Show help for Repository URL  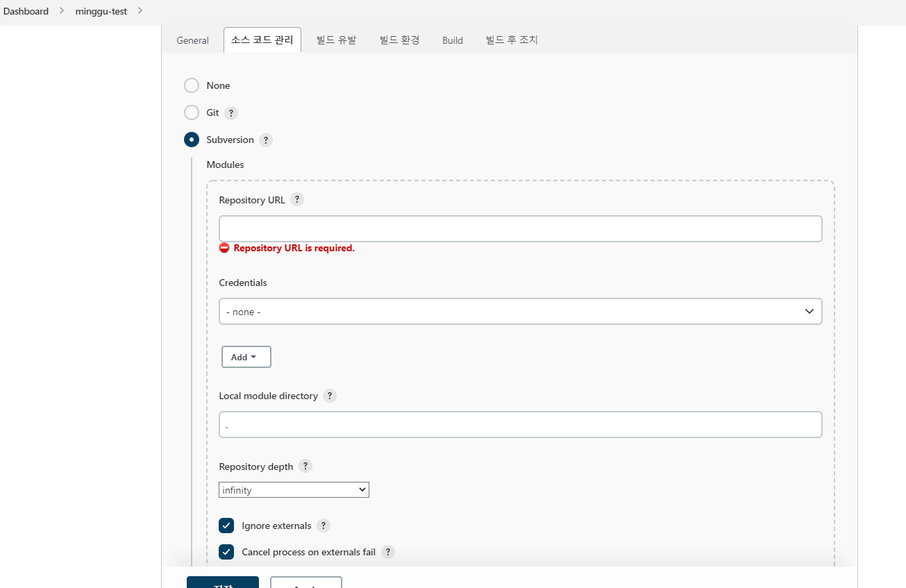[x=297, y=199]
